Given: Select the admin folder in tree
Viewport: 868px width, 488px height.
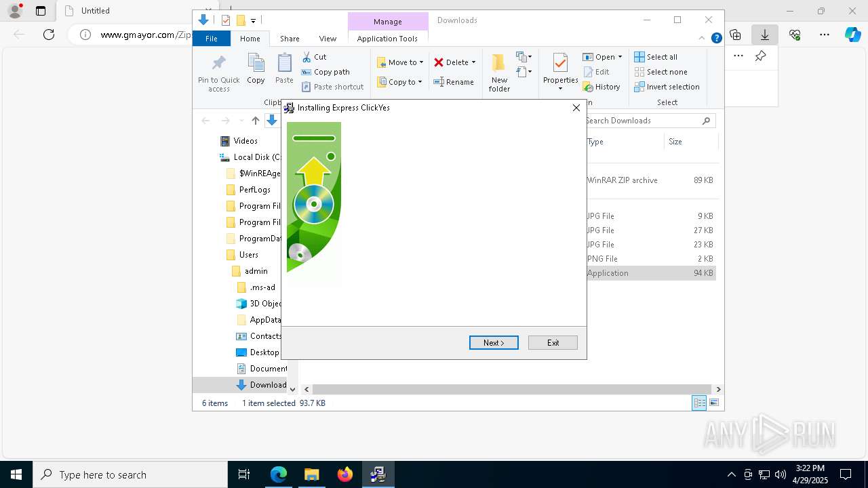Looking at the screenshot, I should point(250,271).
